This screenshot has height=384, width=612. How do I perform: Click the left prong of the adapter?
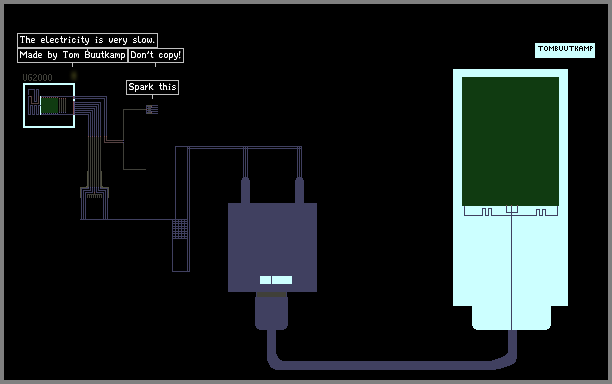tap(245, 190)
